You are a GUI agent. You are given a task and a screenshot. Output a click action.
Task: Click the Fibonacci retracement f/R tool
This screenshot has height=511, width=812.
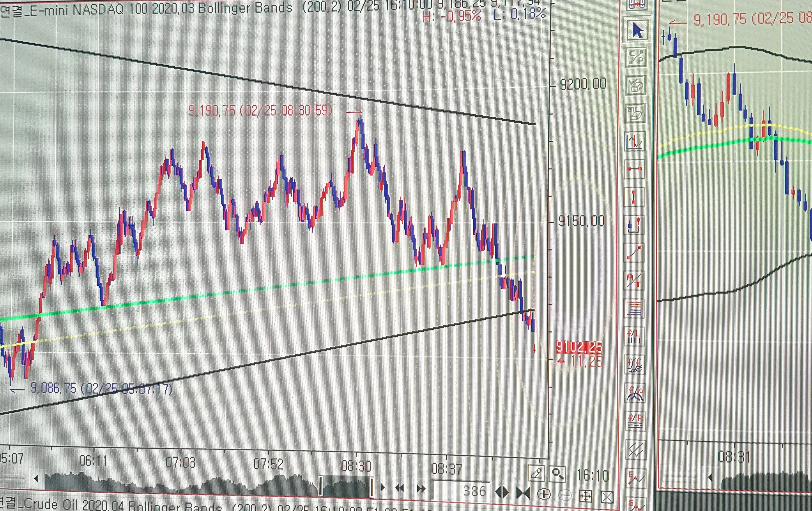pyautogui.click(x=635, y=421)
